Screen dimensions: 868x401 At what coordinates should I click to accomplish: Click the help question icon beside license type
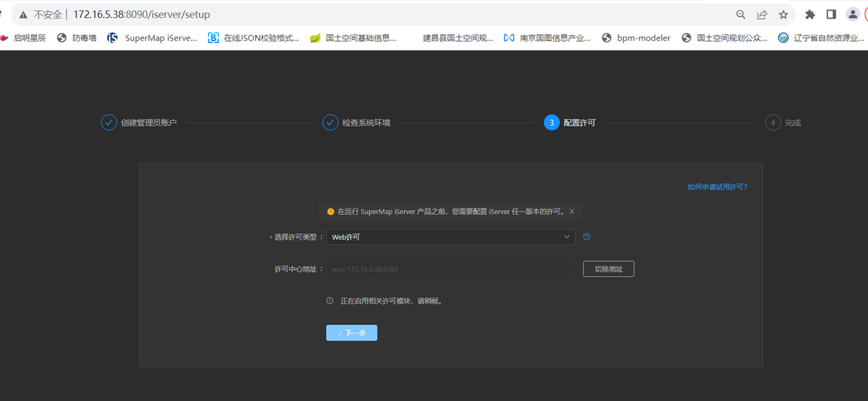point(587,237)
